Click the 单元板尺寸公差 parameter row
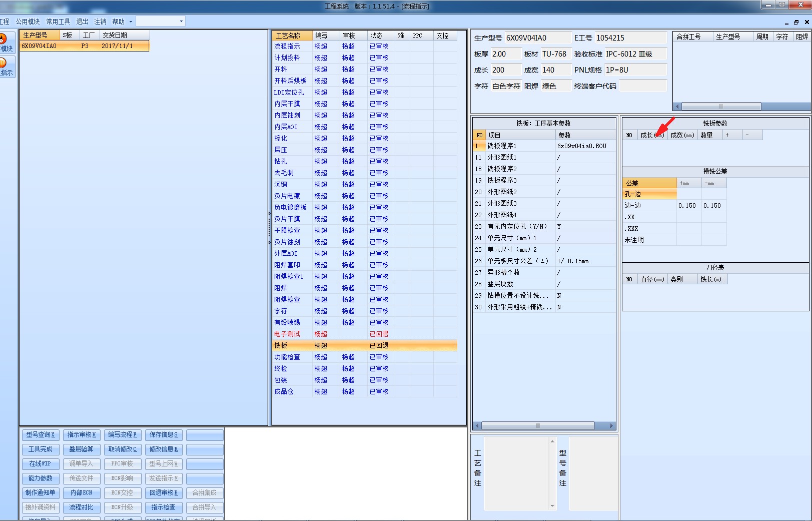The height and width of the screenshot is (521, 812). coord(544,261)
